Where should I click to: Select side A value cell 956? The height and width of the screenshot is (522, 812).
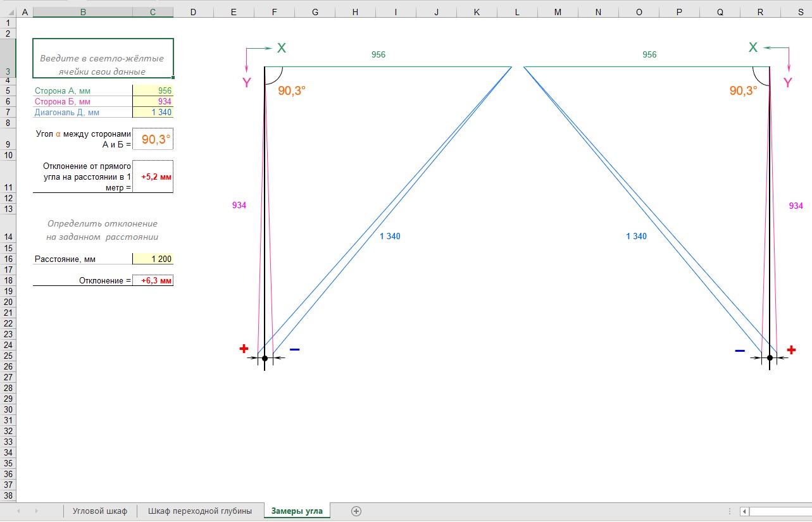tap(153, 91)
